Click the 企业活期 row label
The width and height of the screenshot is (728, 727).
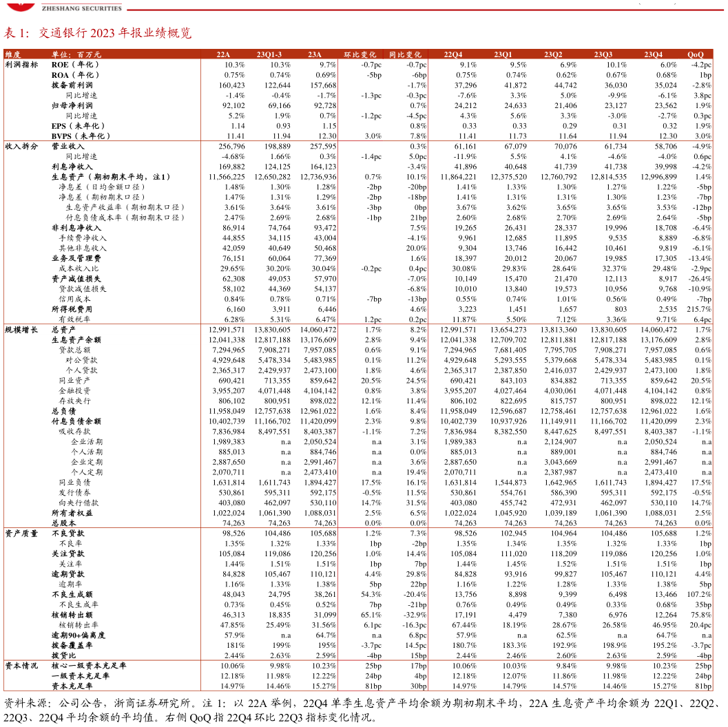(x=87, y=442)
